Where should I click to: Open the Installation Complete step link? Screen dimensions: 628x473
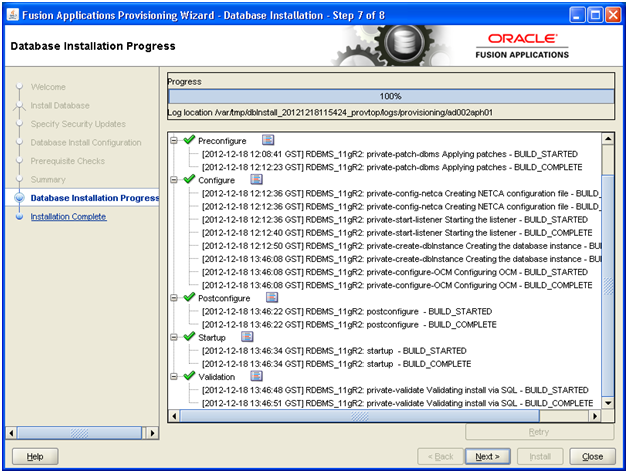(68, 217)
